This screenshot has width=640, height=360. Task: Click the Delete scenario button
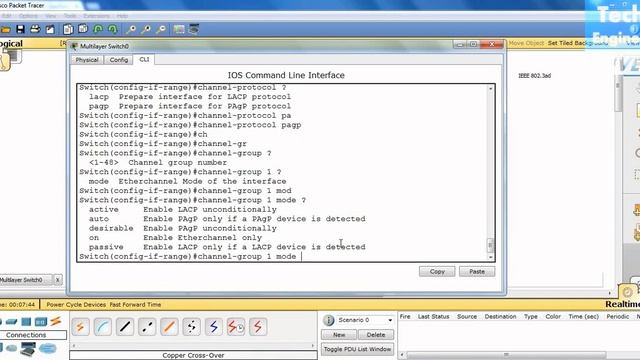coord(376,335)
